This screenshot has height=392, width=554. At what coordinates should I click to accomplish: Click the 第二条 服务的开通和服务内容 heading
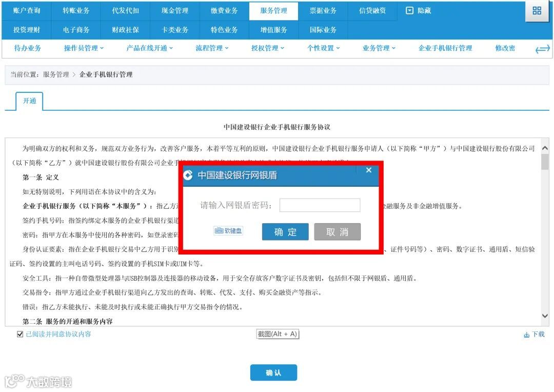click(x=68, y=321)
